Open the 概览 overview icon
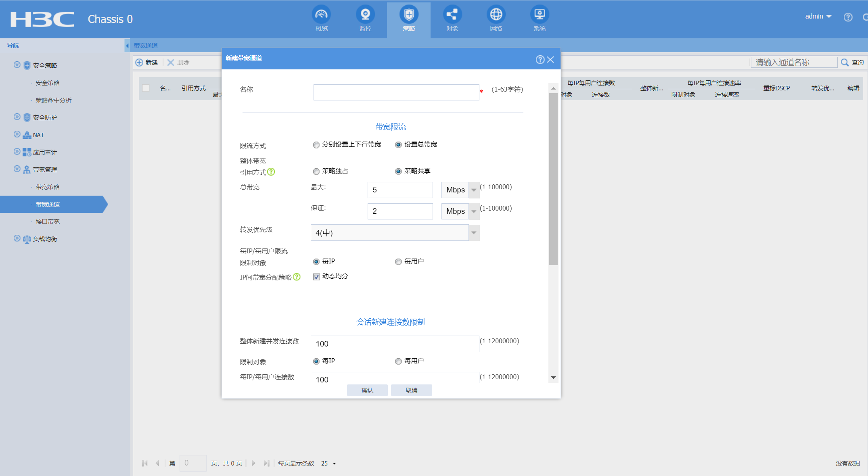 tap(321, 15)
